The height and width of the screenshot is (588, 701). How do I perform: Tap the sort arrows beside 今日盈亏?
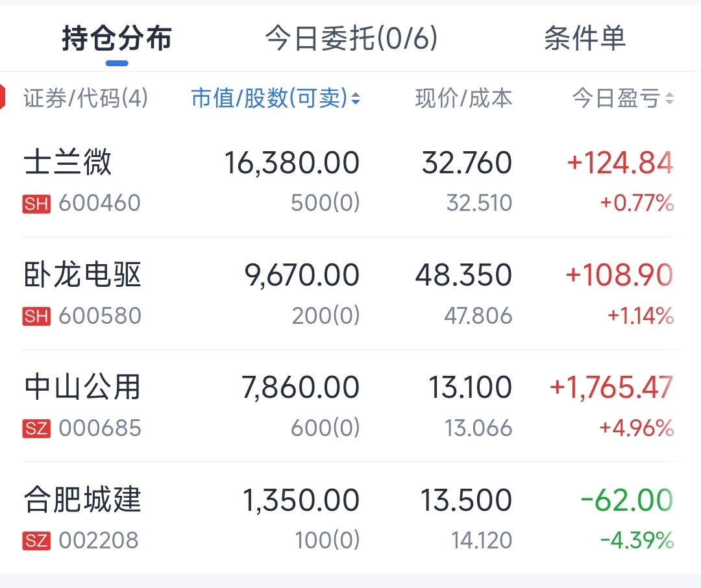pos(670,99)
